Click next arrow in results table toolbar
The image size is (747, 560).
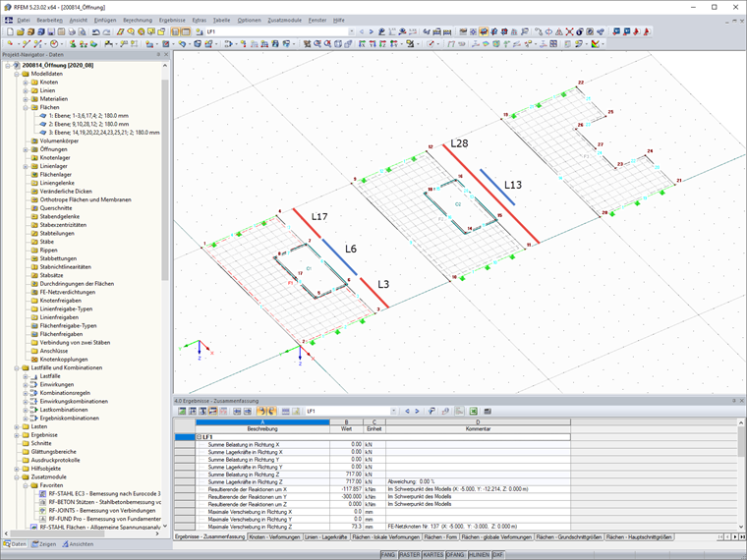416,411
